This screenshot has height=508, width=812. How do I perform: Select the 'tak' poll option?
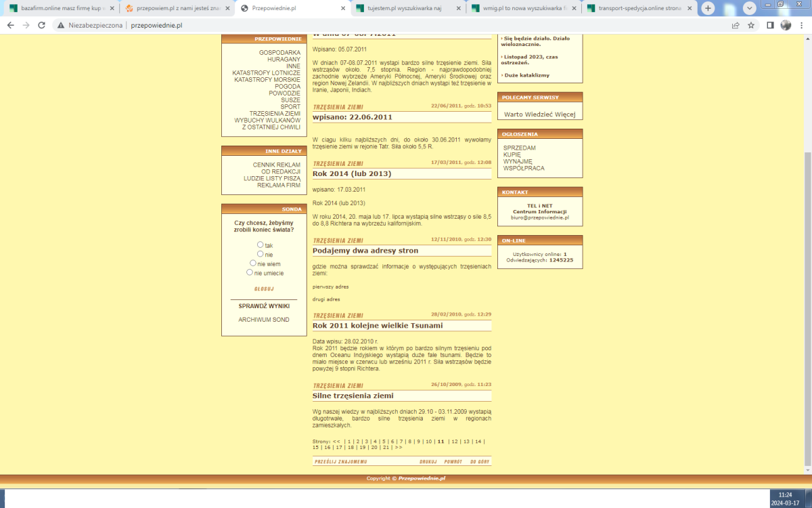coord(260,245)
